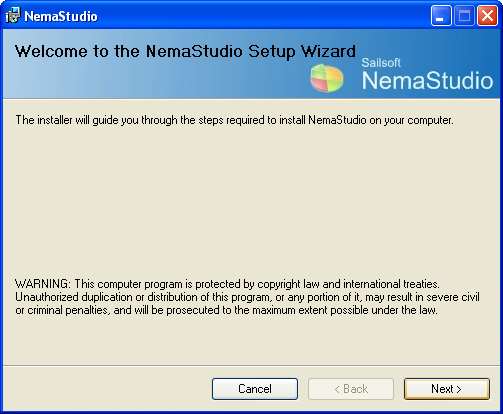Click the Sailsoft label in the banner
The width and height of the screenshot is (503, 414).
381,63
